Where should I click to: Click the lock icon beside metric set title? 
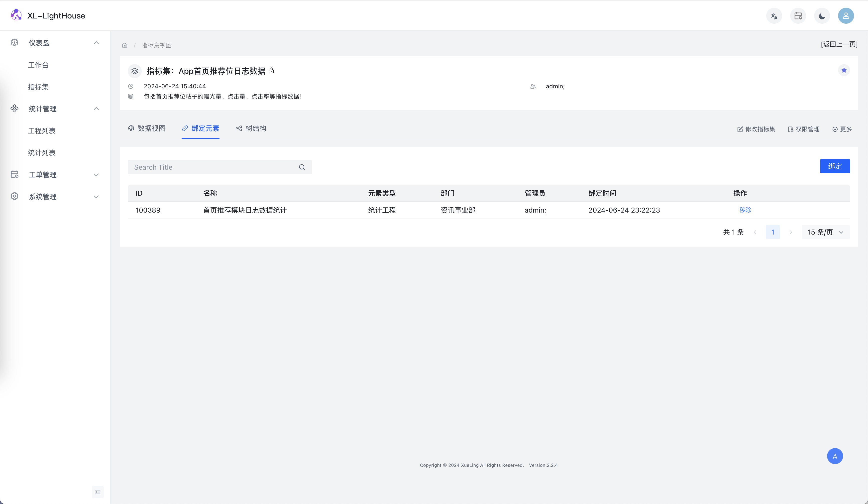(x=271, y=71)
